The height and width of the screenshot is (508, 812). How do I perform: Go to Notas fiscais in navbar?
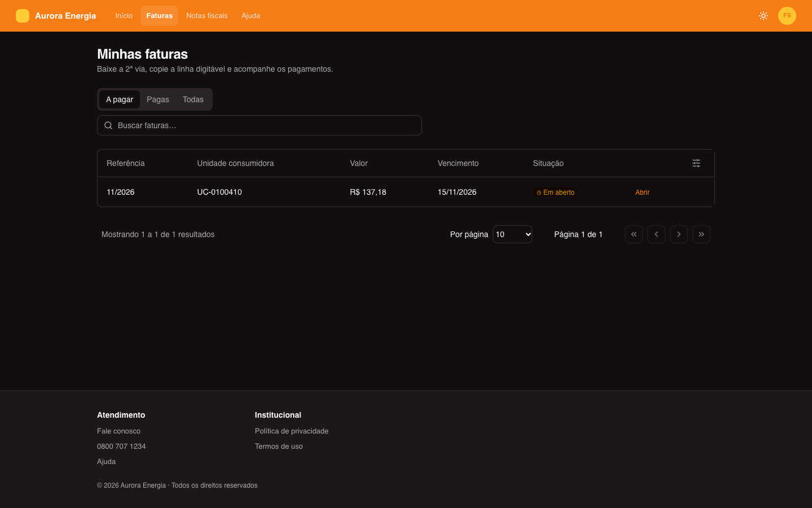click(x=207, y=16)
